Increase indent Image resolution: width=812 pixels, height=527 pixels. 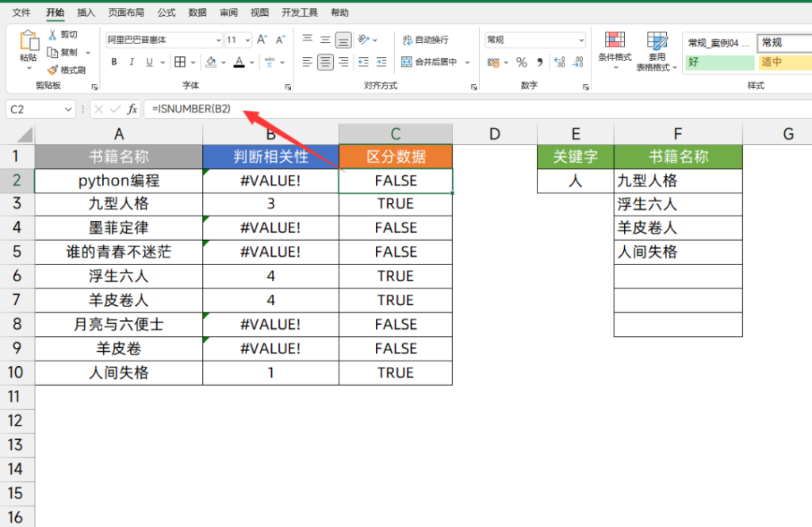point(381,62)
